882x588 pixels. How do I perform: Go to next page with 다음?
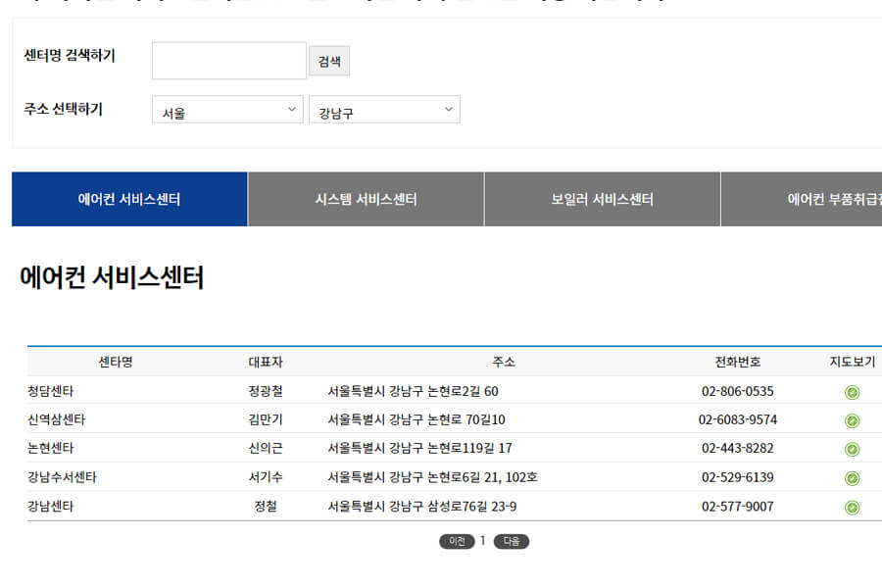(x=512, y=541)
